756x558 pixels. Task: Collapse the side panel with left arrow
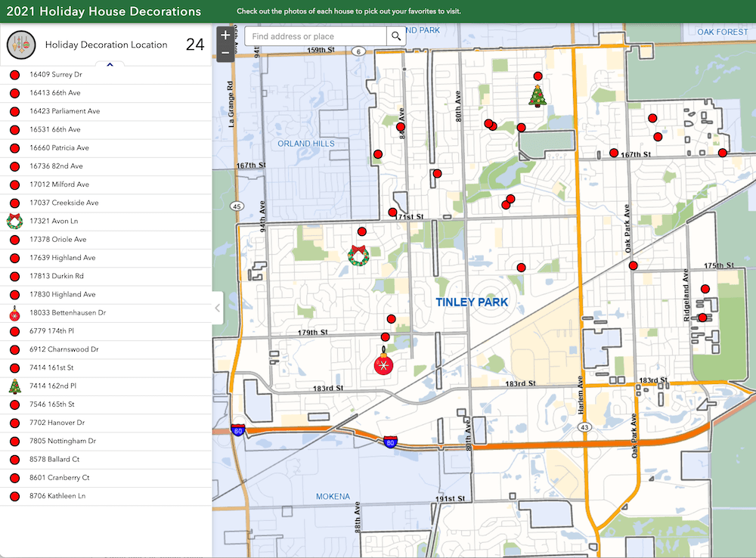218,308
